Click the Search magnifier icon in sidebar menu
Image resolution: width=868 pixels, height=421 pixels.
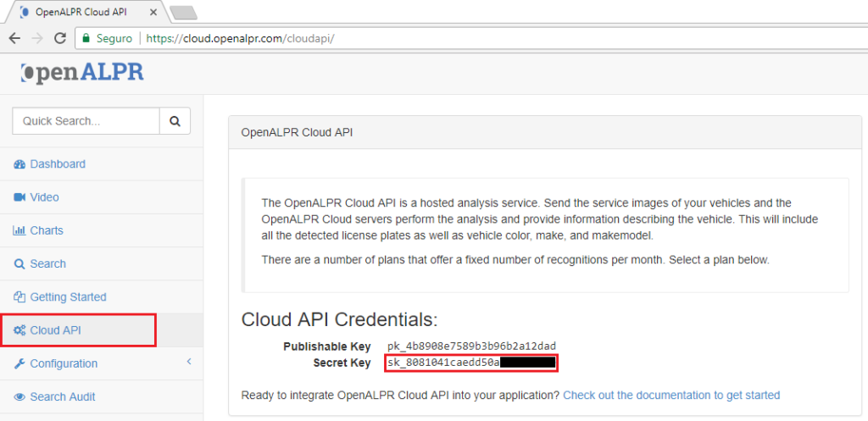pyautogui.click(x=19, y=264)
